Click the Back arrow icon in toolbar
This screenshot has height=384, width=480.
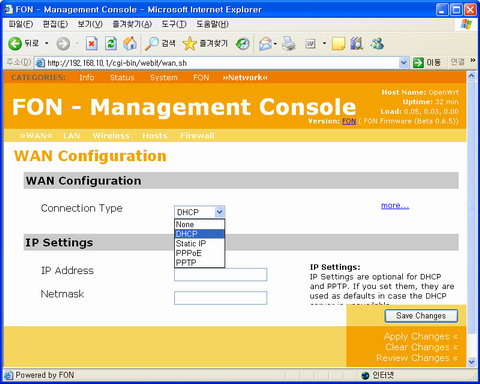point(15,44)
